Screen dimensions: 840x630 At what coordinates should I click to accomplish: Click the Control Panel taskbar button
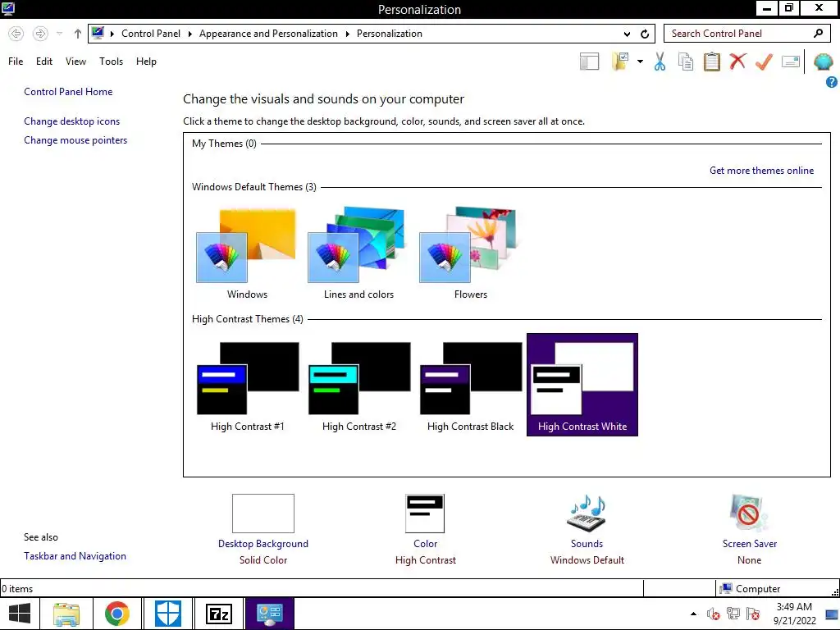tap(269, 614)
